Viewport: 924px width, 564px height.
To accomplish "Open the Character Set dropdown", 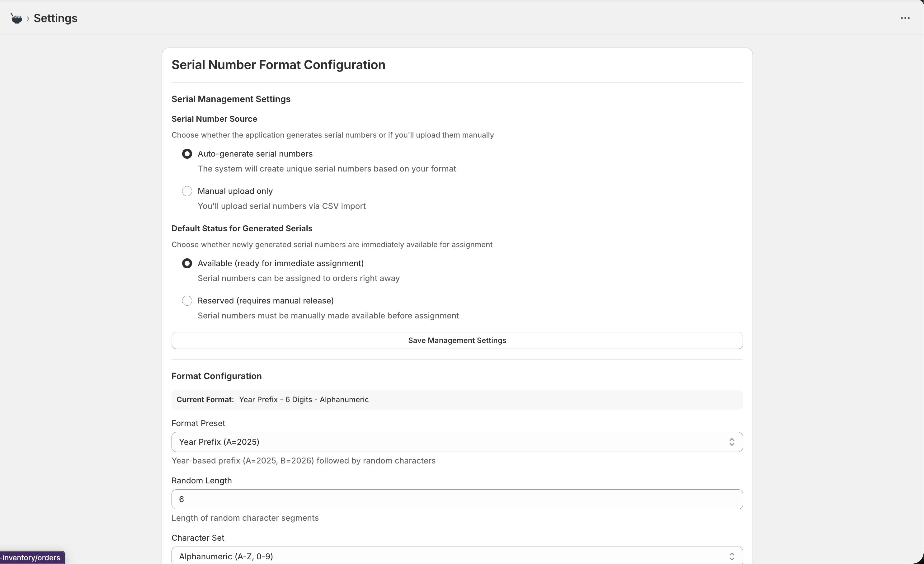I will 457,556.
